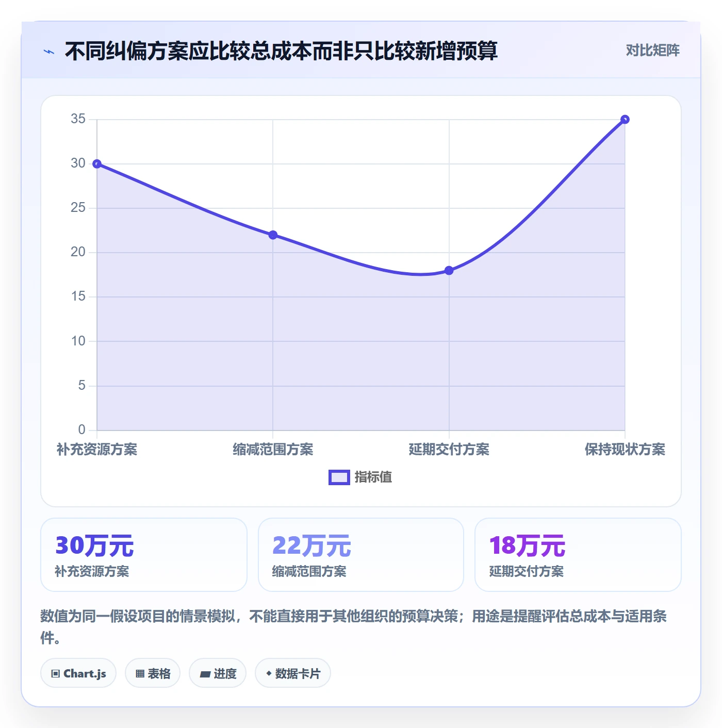Screen dimensions: 722x728
Task: Click x-axis label 缩减范围方案
Action: click(x=273, y=450)
